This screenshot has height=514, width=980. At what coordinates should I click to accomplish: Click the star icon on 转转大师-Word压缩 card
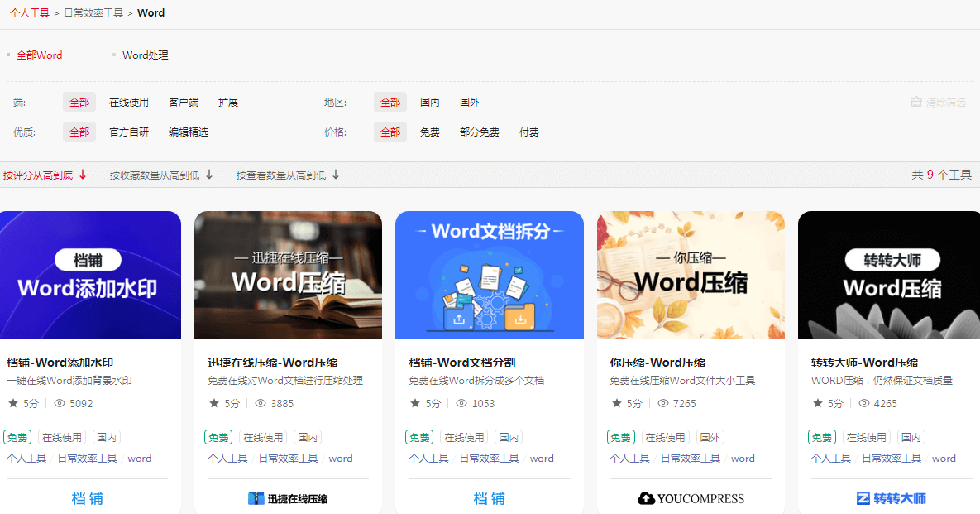pyautogui.click(x=819, y=403)
